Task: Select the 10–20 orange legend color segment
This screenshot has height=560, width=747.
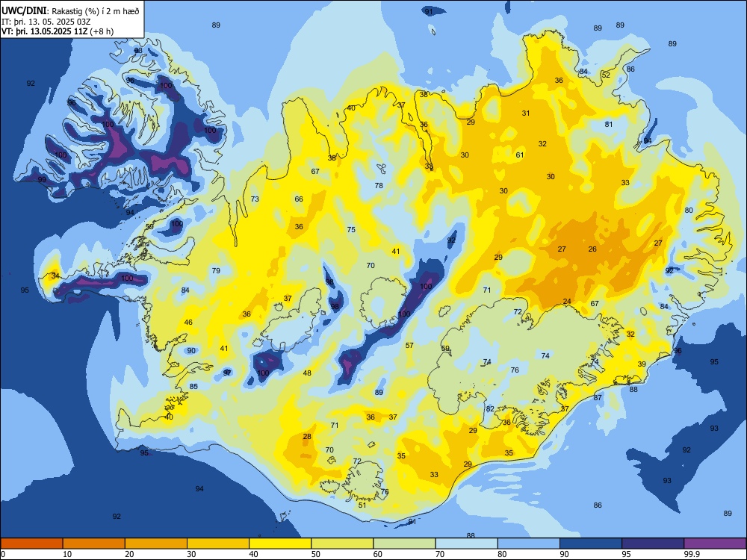Action: pos(94,544)
